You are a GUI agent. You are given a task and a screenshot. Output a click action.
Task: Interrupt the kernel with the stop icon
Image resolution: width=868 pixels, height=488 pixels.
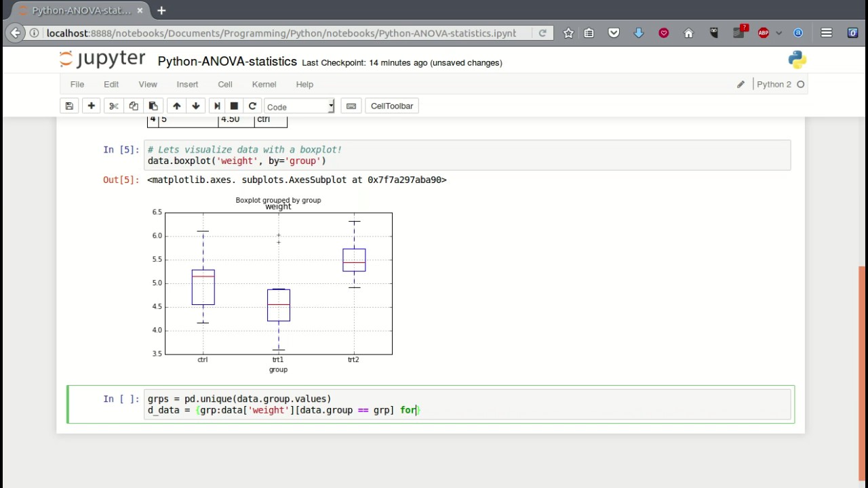pos(235,106)
